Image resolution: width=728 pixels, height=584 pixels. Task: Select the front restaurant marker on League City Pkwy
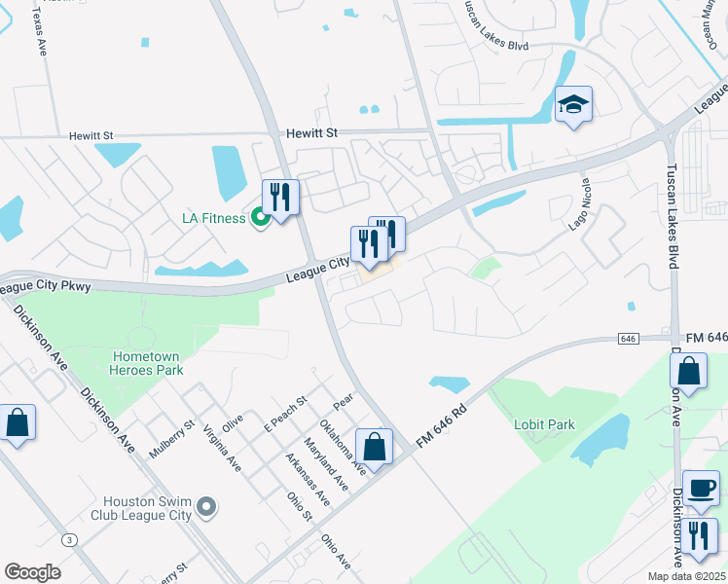pyautogui.click(x=369, y=245)
